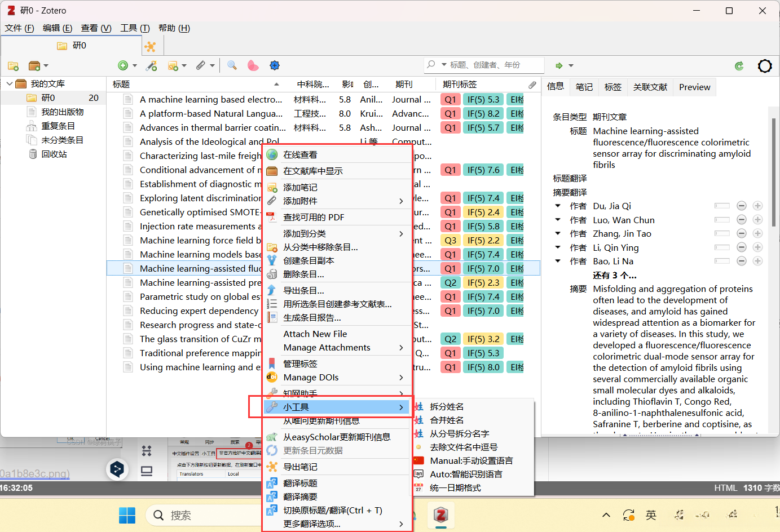Screen dimensions: 780x532
Task: Open the search mode dropdown arrow
Action: tap(444, 65)
